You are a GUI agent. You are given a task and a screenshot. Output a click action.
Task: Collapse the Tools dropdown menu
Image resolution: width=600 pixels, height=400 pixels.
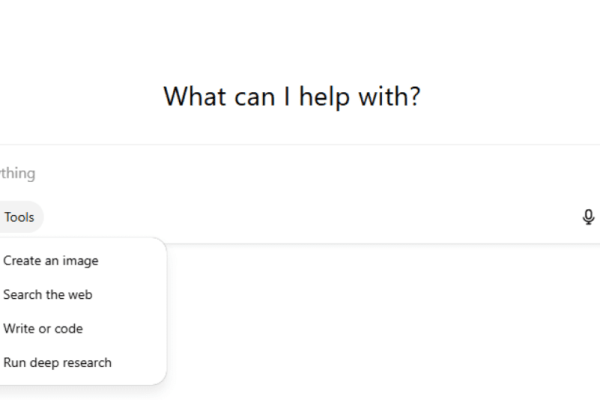pos(20,217)
